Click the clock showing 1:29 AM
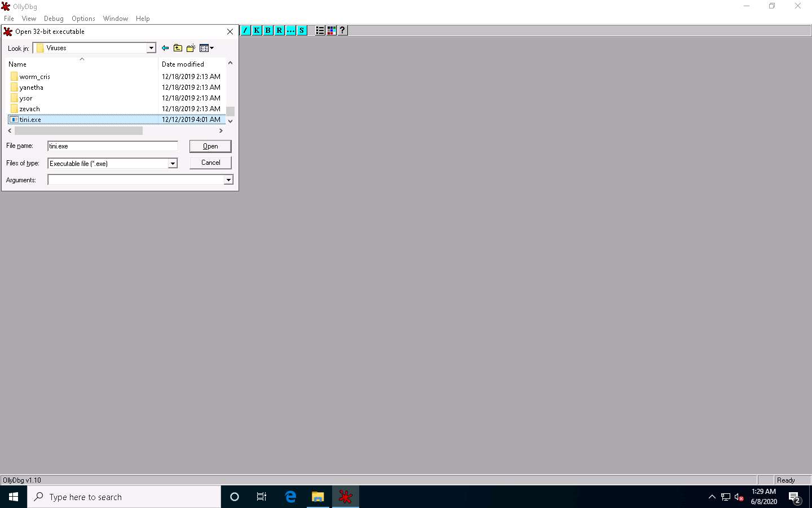The height and width of the screenshot is (508, 812). click(x=764, y=492)
